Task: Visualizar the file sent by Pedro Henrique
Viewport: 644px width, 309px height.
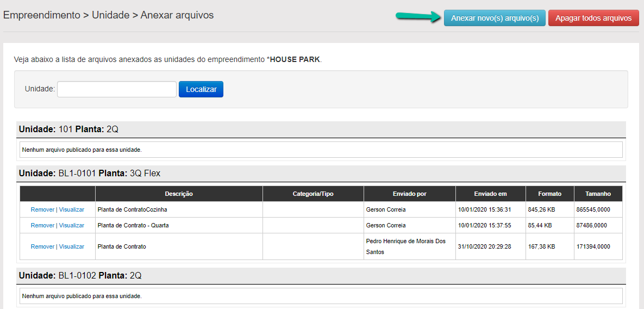Action: pyautogui.click(x=72, y=246)
